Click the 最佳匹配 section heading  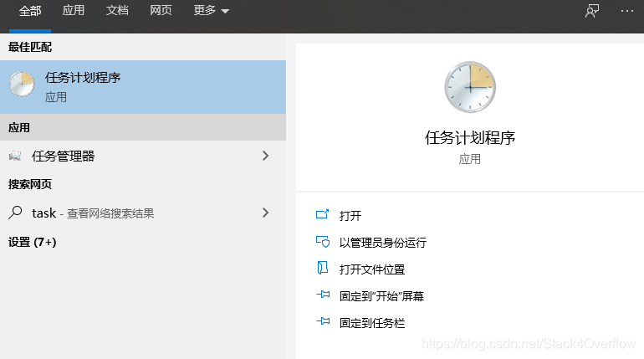[30, 47]
